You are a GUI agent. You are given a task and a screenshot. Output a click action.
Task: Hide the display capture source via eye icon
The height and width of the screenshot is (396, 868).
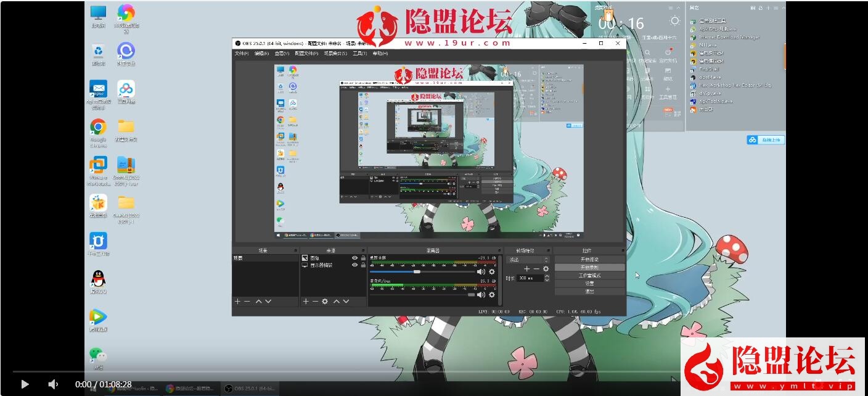point(354,265)
